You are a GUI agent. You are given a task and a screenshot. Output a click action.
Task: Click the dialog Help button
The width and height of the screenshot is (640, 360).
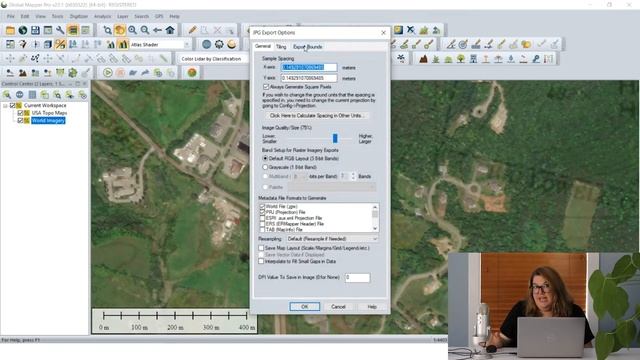tap(372, 307)
